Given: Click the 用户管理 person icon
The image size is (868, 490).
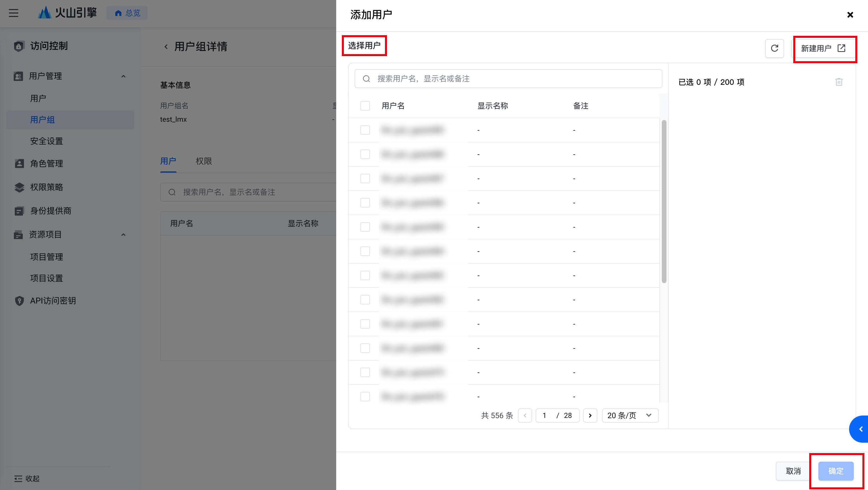Looking at the screenshot, I should click(19, 76).
